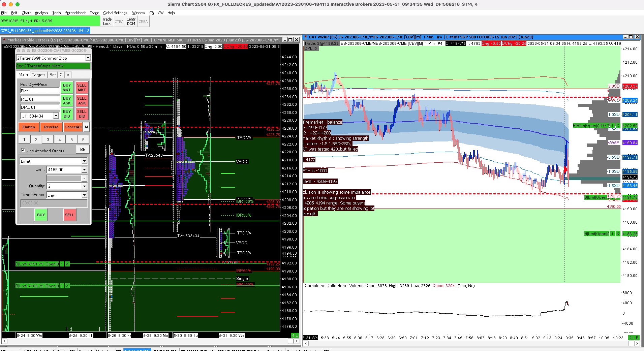The width and height of the screenshot is (644, 351).
Task: Open the Help menu
Action: point(171,13)
